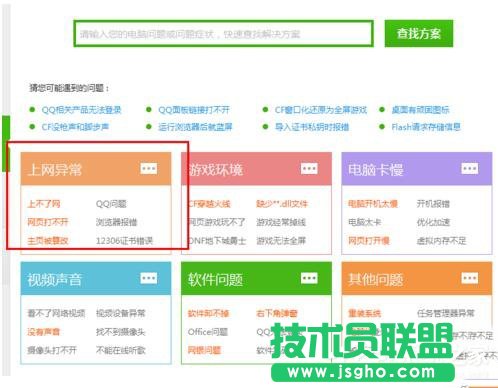Choose the 上不了网 fix link
This screenshot has width=498, height=388.
[44, 204]
